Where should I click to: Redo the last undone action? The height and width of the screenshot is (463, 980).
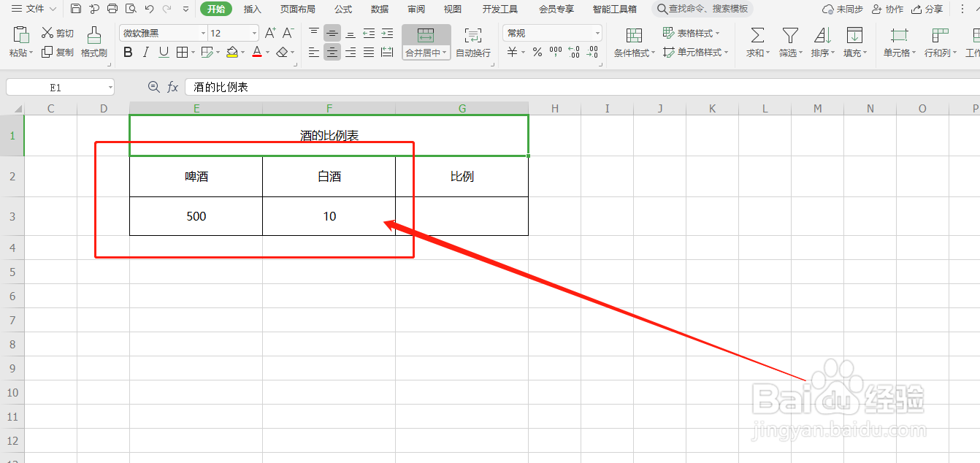[x=167, y=9]
